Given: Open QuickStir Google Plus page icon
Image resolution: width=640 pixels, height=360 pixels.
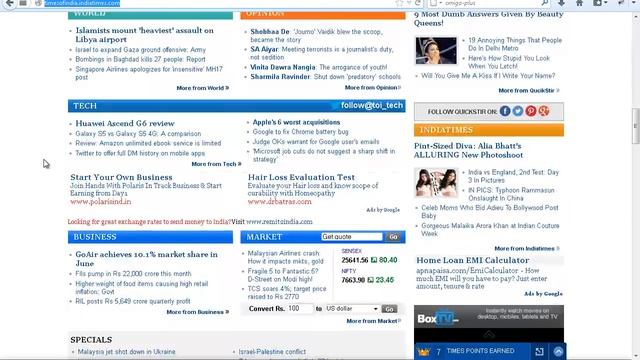Looking at the screenshot, I should coord(544,111).
